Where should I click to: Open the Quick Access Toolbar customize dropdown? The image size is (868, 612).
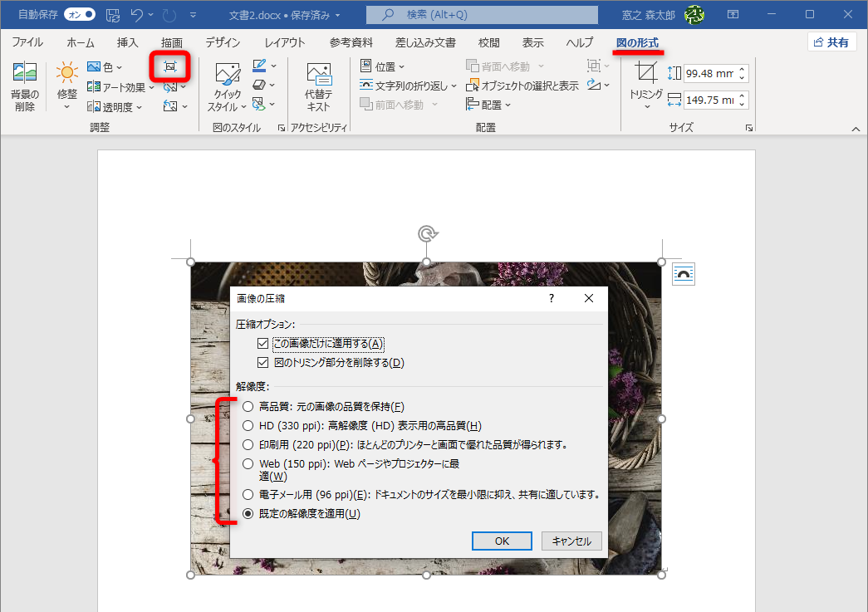193,15
